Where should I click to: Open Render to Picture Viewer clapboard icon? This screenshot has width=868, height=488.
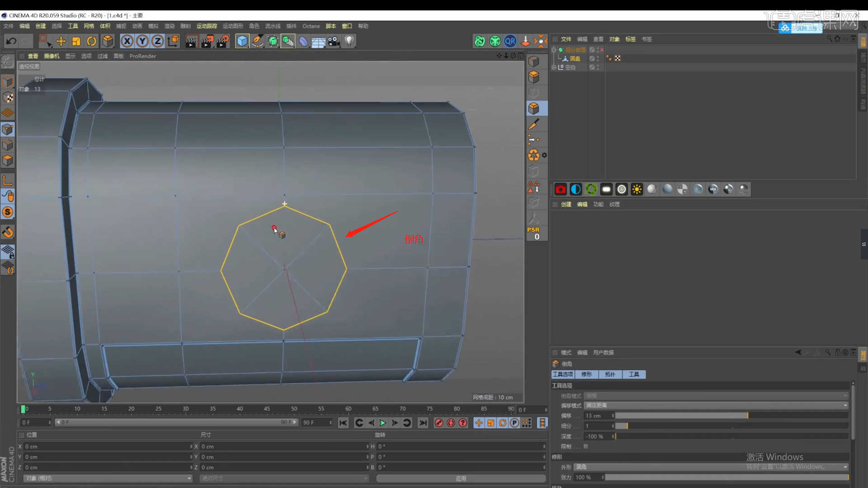click(207, 42)
